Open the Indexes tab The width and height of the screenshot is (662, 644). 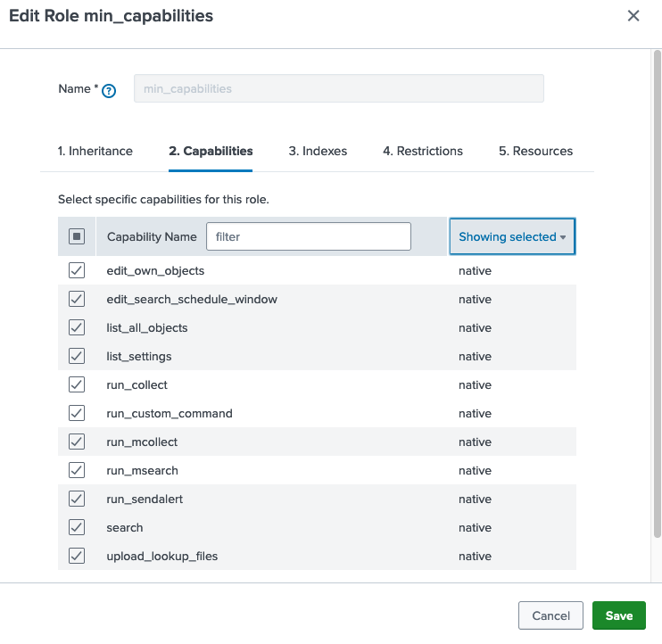(318, 152)
